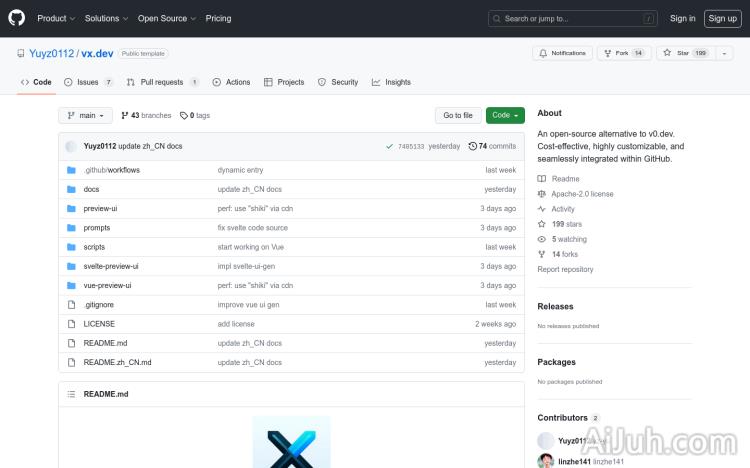Switch to the Pull requests tab
The width and height of the screenshot is (750, 468).
coord(163,82)
